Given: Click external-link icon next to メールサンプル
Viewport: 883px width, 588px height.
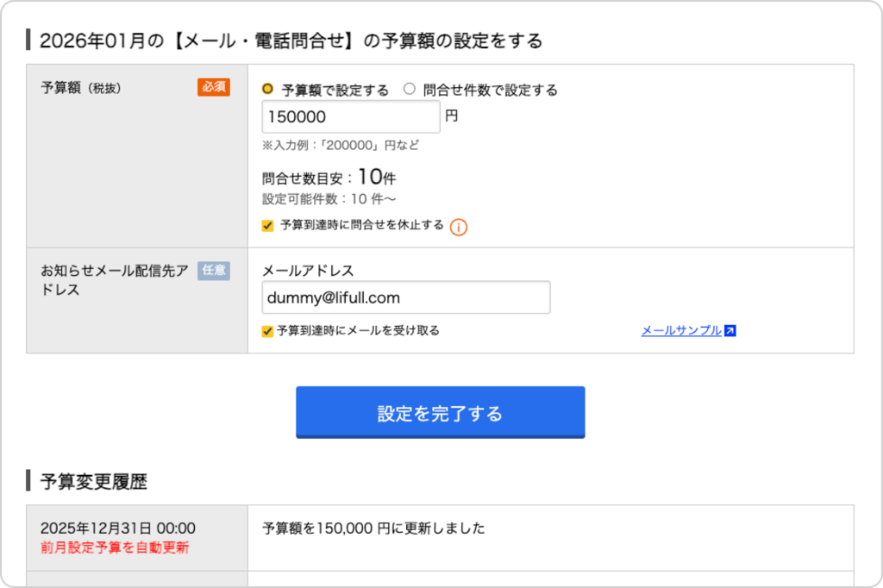Looking at the screenshot, I should [x=730, y=330].
